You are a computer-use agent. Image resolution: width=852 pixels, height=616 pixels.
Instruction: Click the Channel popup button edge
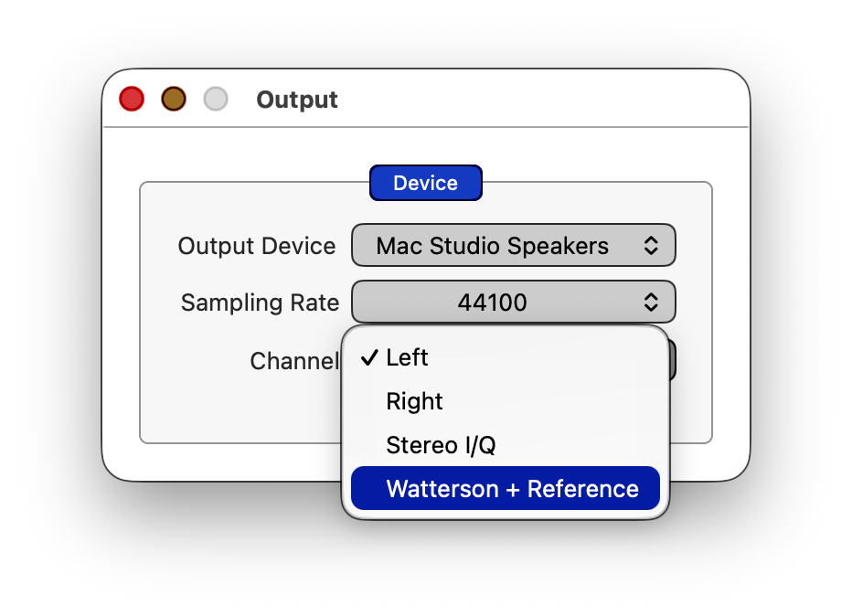click(x=672, y=359)
